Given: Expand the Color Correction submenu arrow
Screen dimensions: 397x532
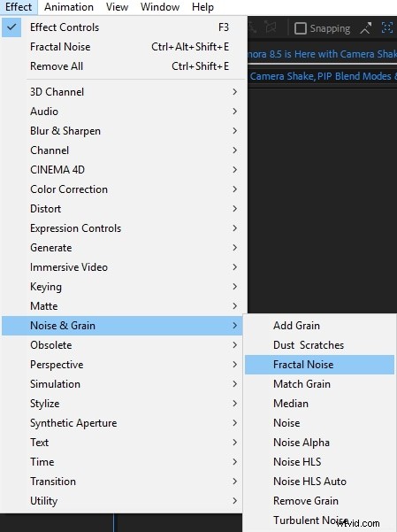Looking at the screenshot, I should click(234, 189).
